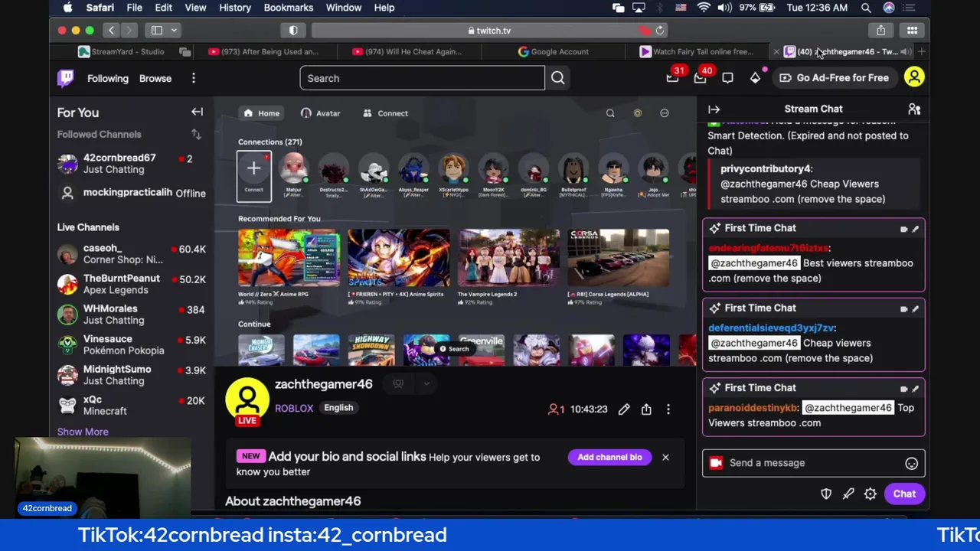Open the Following link

(108, 78)
